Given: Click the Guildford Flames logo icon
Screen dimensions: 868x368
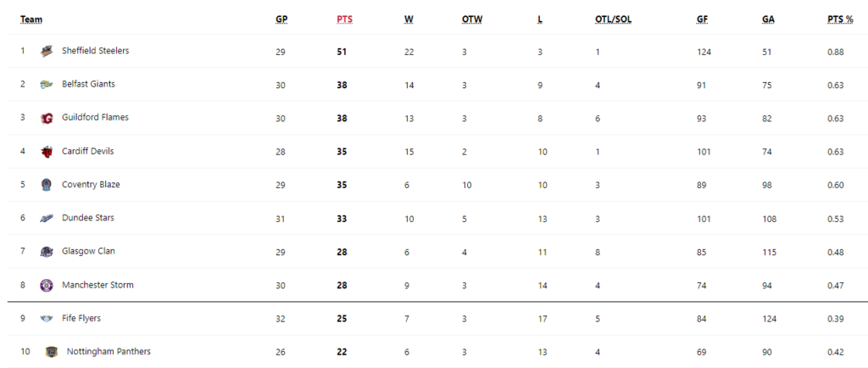Looking at the screenshot, I should tap(47, 119).
